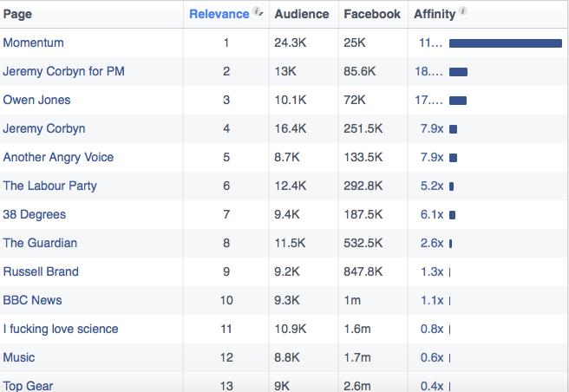
Task: Click relevance rank 13 cell
Action: click(x=226, y=386)
